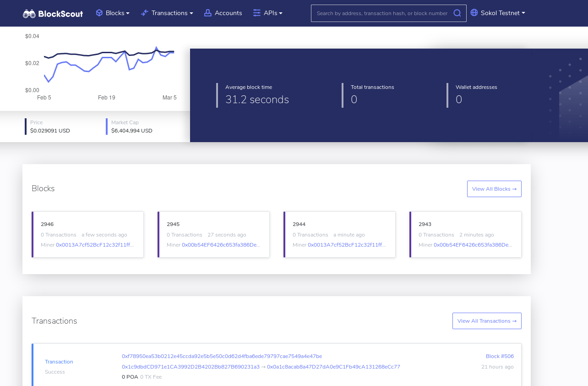Open Block #506 link
588x386 pixels.
[x=500, y=356]
